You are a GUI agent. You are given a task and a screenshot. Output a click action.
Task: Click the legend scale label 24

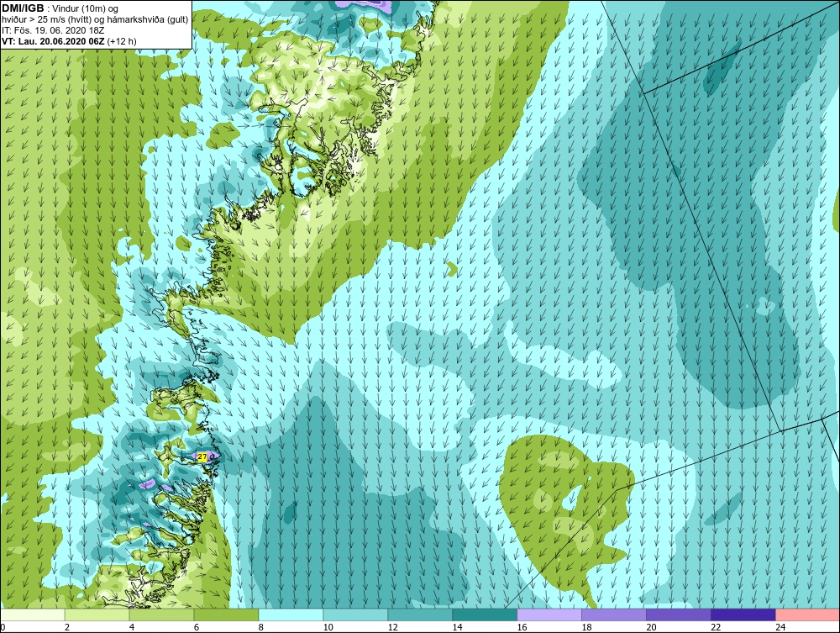point(780,627)
